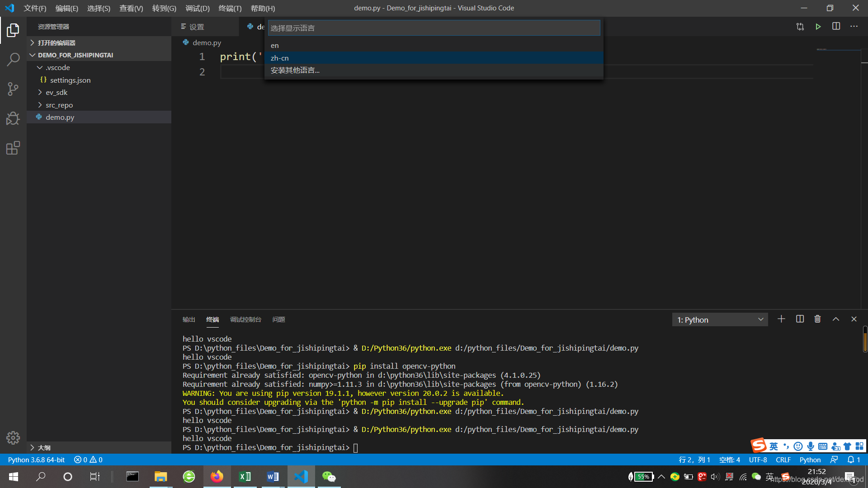Open the 终端(T) menu
The width and height of the screenshot is (868, 488).
click(230, 8)
